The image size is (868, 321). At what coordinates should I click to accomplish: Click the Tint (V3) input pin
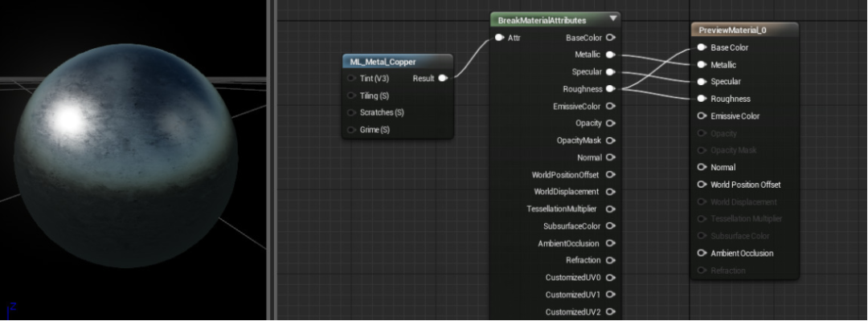coord(351,79)
